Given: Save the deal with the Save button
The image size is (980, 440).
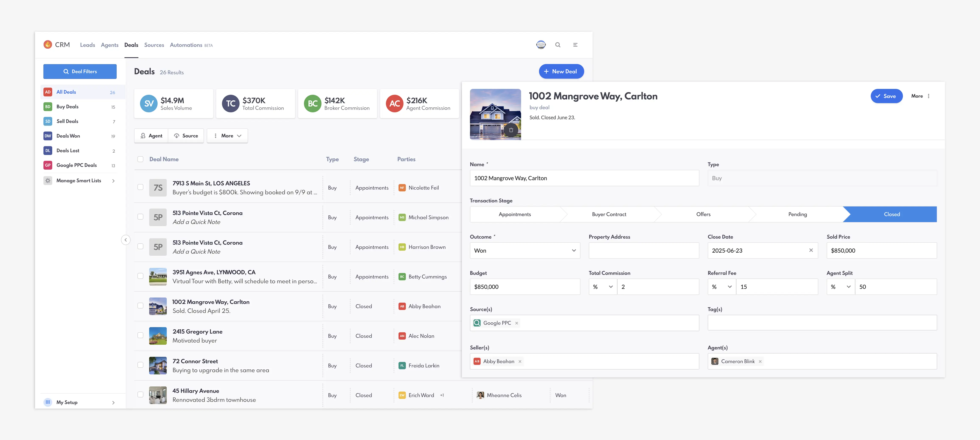Looking at the screenshot, I should (x=886, y=96).
